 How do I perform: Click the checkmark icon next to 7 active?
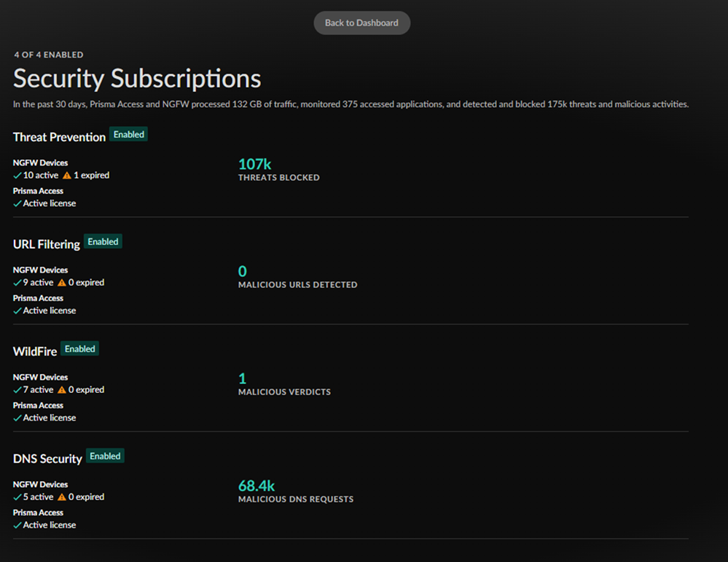pos(17,390)
